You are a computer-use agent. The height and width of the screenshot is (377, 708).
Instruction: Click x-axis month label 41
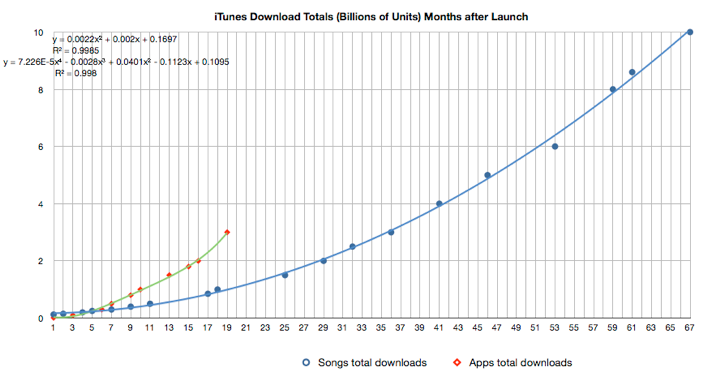[x=439, y=328]
